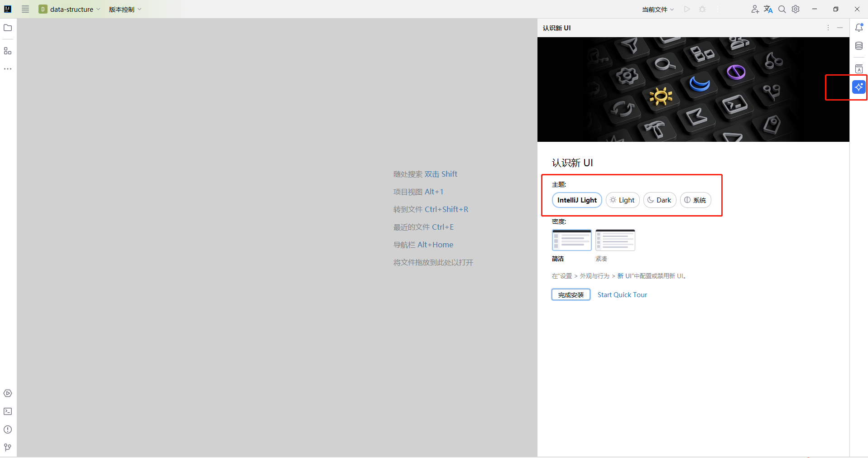Open the main hamburger menu
Screen dimensions: 868x458
(25, 9)
